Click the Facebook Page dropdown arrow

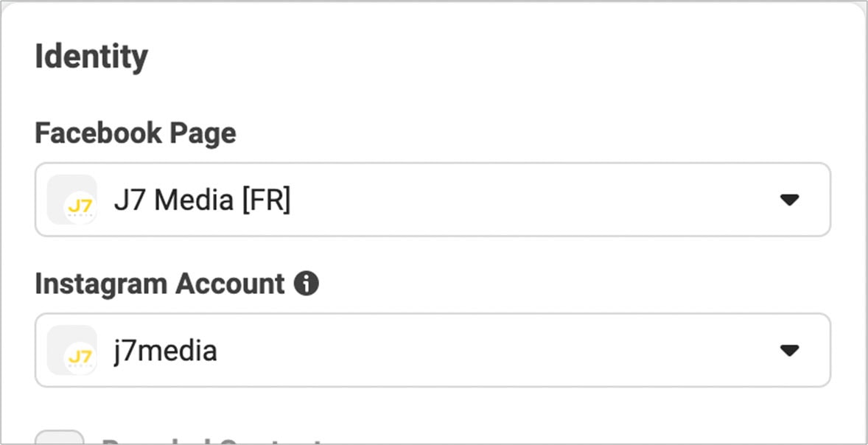pos(790,200)
